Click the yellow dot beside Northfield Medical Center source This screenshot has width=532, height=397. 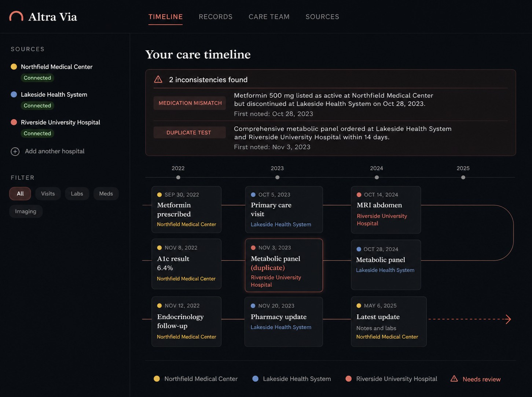[14, 67]
